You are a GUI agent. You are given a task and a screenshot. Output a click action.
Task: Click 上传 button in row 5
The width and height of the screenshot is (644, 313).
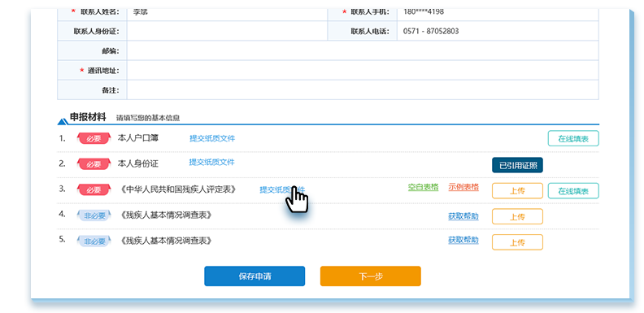[517, 242]
